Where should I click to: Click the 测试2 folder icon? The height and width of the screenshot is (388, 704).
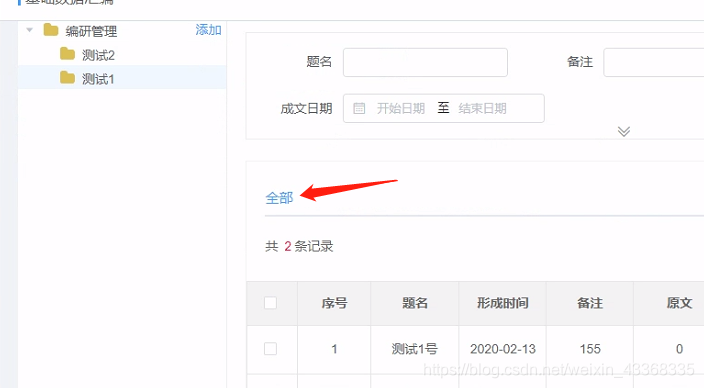(x=67, y=54)
